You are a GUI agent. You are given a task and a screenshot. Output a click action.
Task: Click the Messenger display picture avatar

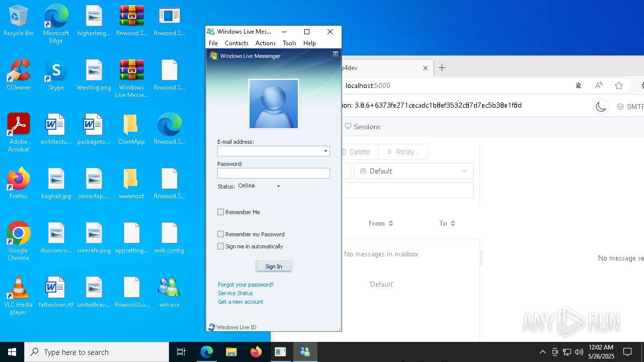click(274, 104)
